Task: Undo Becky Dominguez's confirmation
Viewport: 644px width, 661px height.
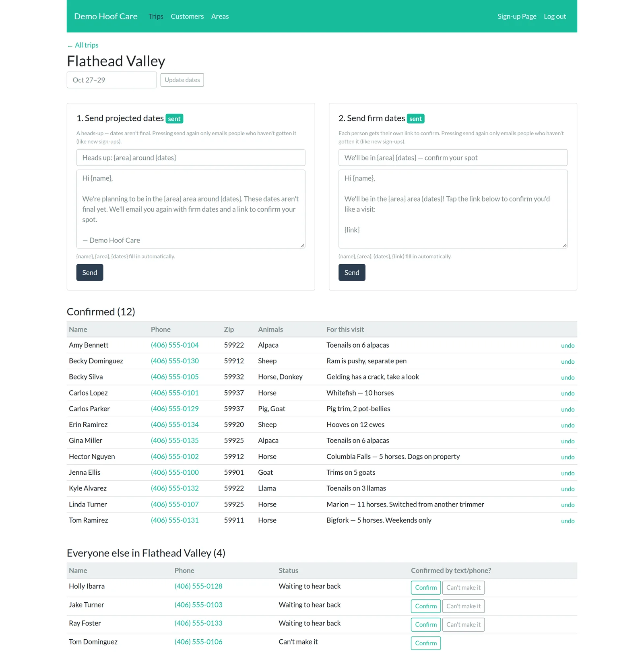Action: [x=568, y=362]
